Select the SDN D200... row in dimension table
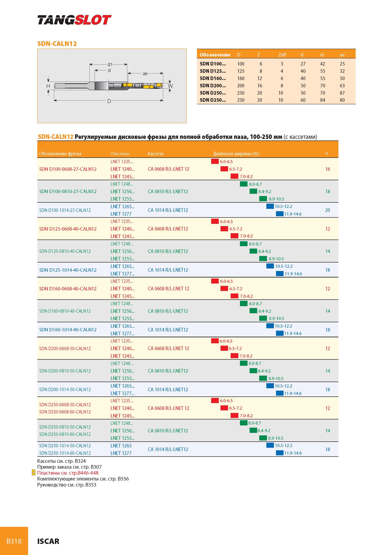This screenshot has height=555, width=392. (276, 86)
